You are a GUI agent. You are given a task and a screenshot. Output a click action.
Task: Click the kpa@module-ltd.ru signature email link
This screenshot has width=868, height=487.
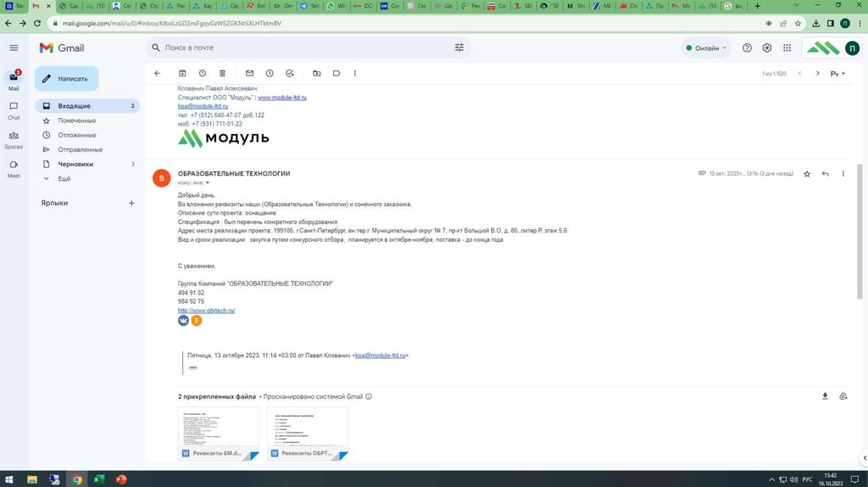(x=203, y=106)
